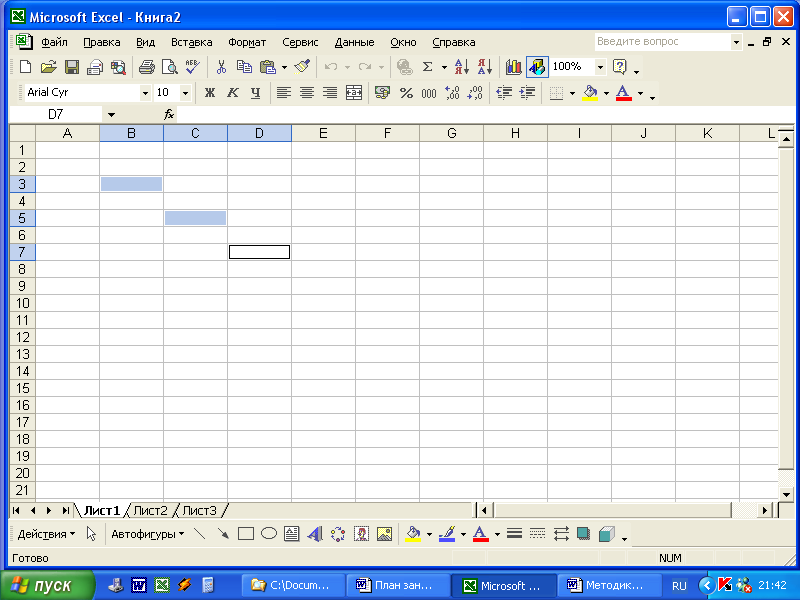Toggle bold (Ж) formatting
This screenshot has height=600, width=800.
click(210, 93)
